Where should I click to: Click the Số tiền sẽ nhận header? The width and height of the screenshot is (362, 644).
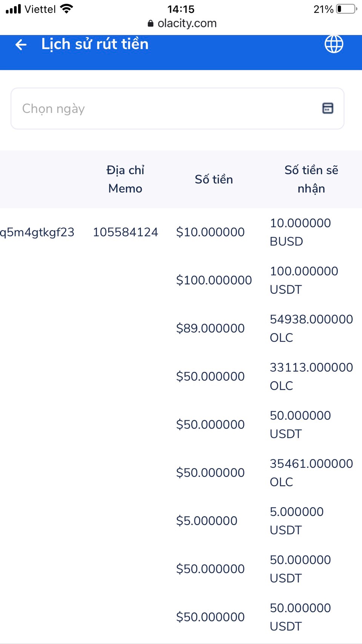311,179
